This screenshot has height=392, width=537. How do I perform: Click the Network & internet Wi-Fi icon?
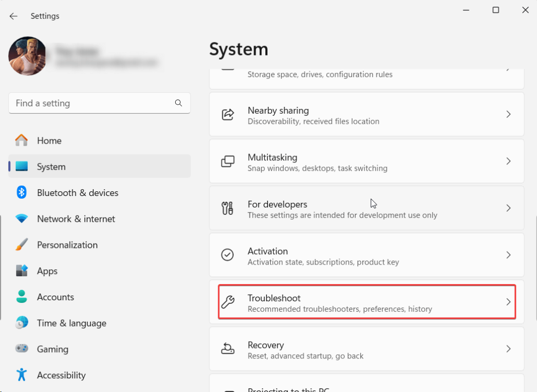coord(22,219)
